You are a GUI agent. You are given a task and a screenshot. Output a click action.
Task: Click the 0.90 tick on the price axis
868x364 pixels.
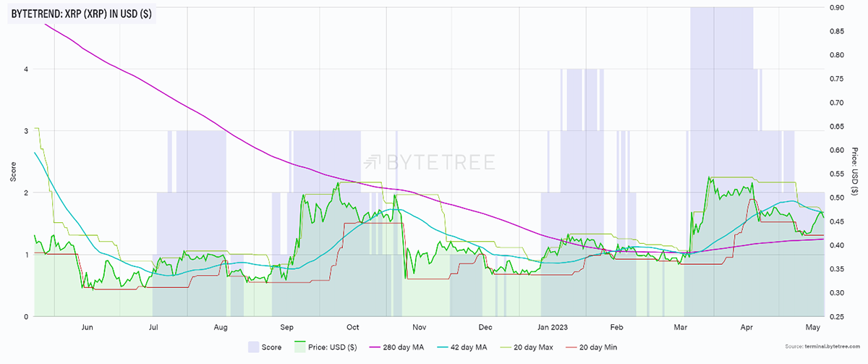tap(835, 7)
